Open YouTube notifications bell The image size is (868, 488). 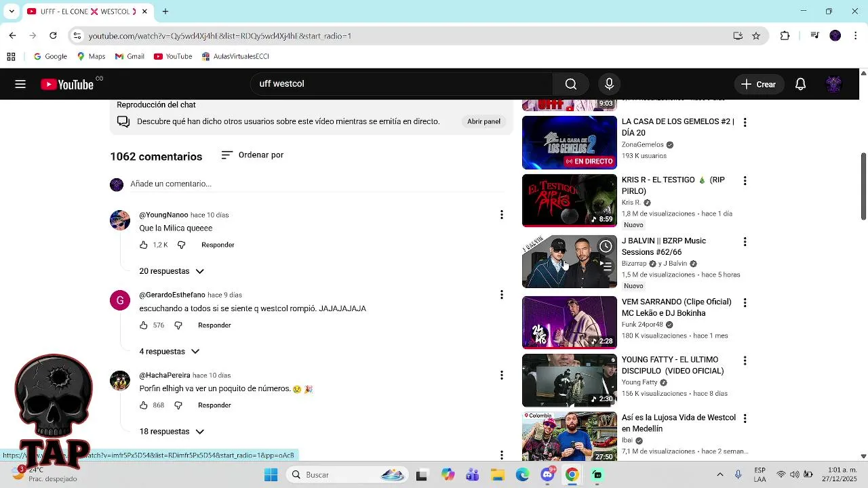click(800, 84)
